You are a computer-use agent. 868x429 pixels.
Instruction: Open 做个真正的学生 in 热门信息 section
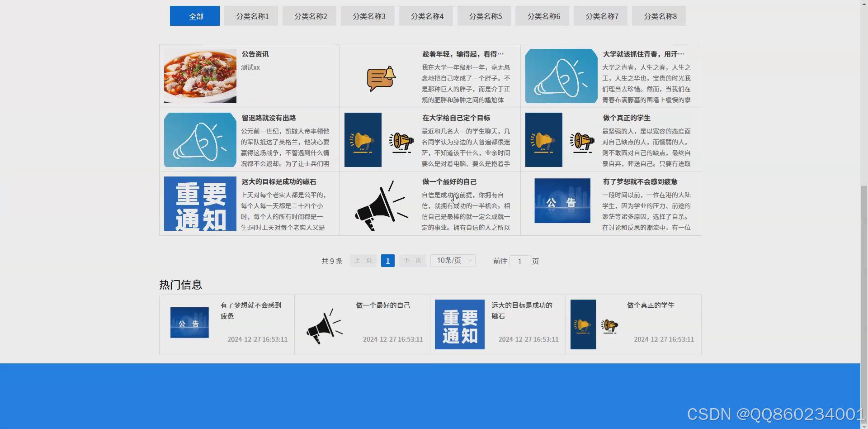[651, 305]
